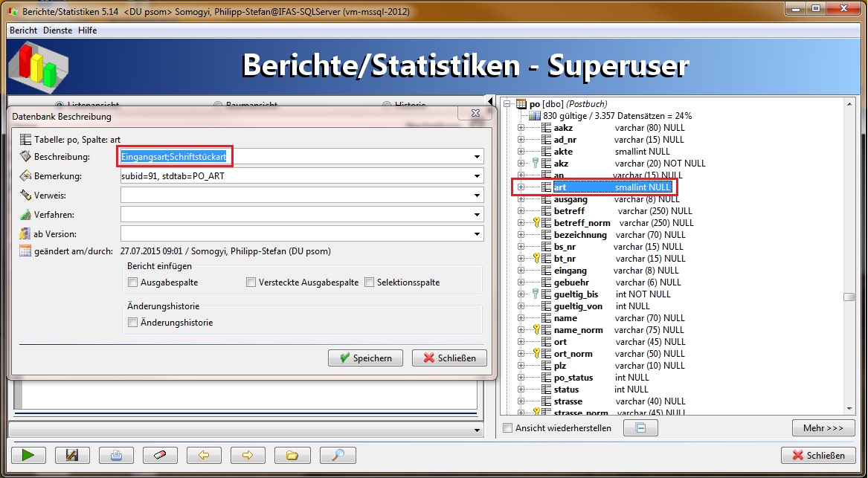Click the yellow left arrow button
The width and height of the screenshot is (868, 478).
coord(205,455)
